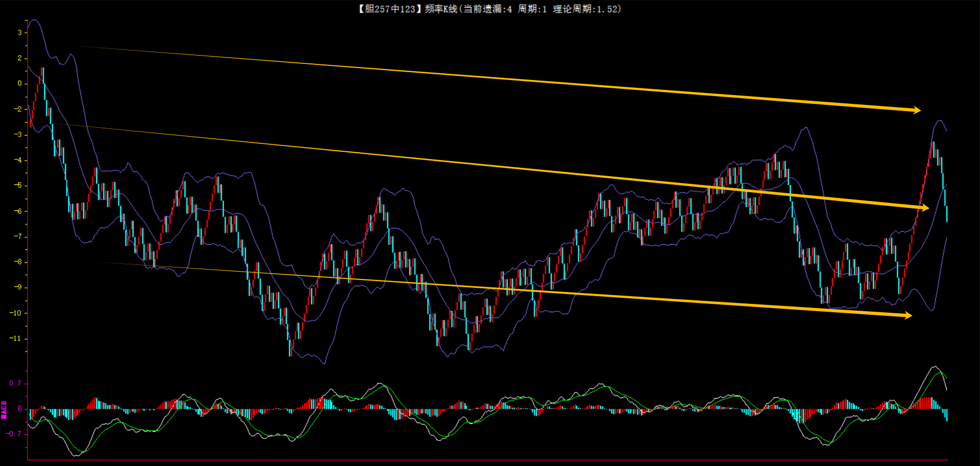Screen dimensions: 980x466
Task: Click the magenta MACD vertical label
Action: 4,409
